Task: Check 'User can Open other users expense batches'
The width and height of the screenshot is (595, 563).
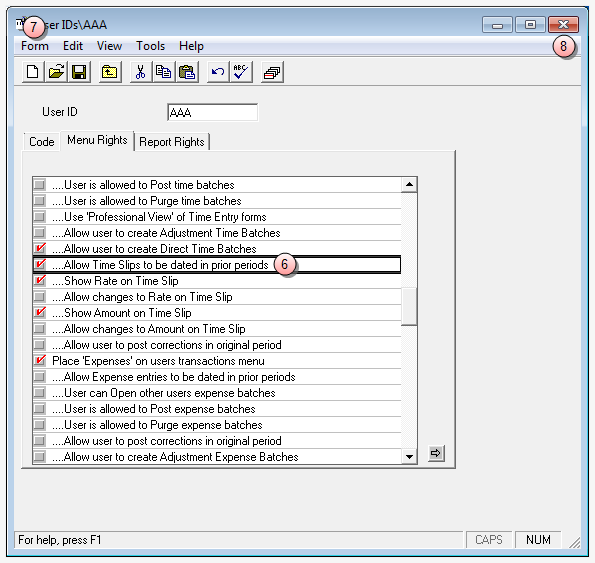Action: [x=39, y=393]
